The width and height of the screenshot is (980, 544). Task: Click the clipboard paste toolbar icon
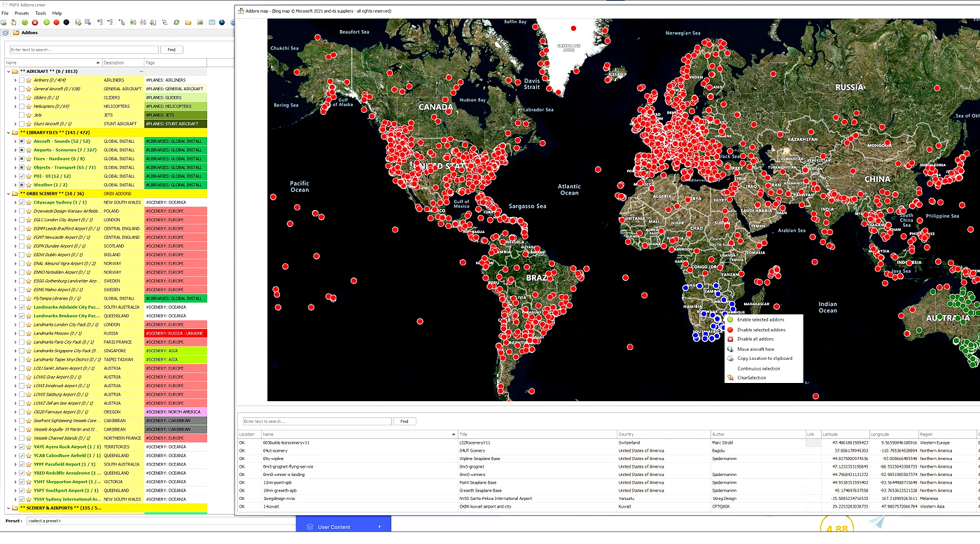(13, 22)
